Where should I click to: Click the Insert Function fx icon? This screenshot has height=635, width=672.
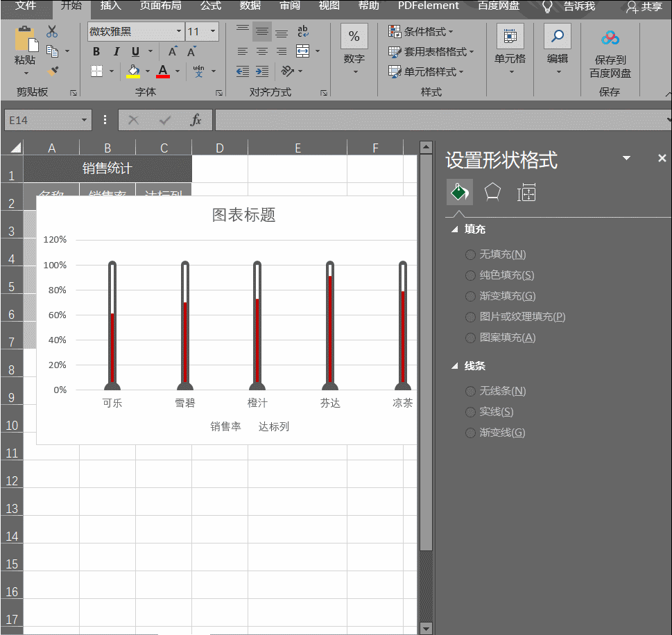[196, 120]
